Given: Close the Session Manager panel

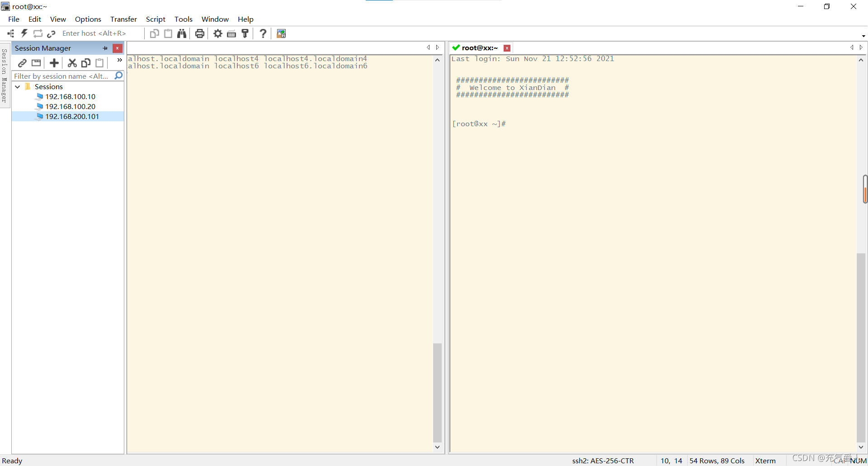Looking at the screenshot, I should tap(118, 48).
